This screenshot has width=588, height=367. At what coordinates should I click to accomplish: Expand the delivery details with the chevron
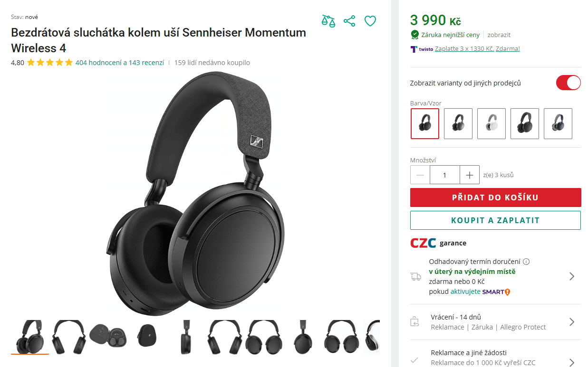pos(573,276)
